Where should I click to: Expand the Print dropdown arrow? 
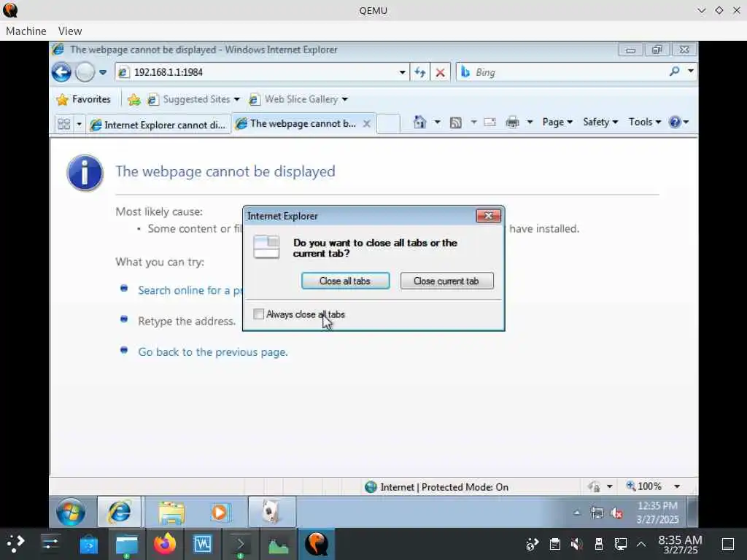coord(530,122)
